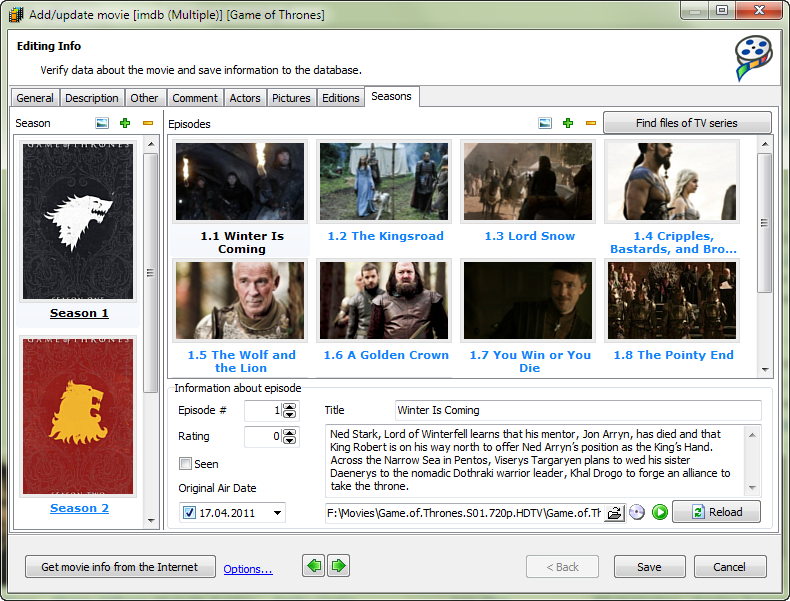Click the Season 2 link label

(79, 508)
